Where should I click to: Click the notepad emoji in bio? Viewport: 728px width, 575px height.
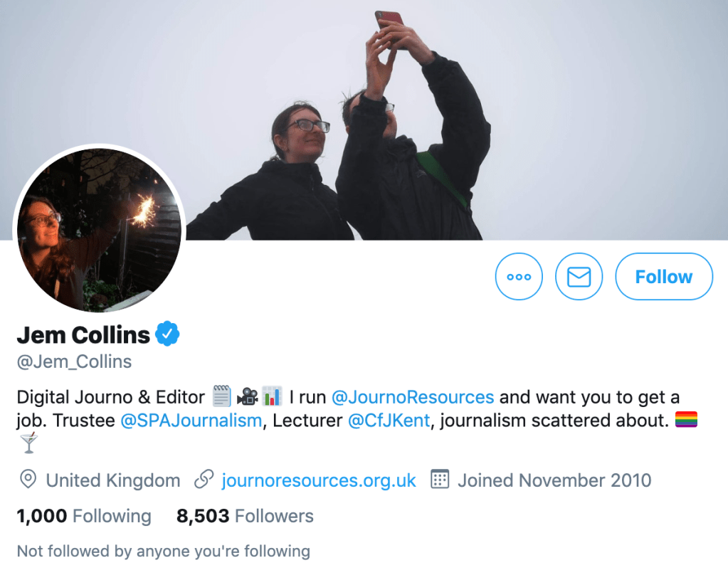tap(222, 396)
